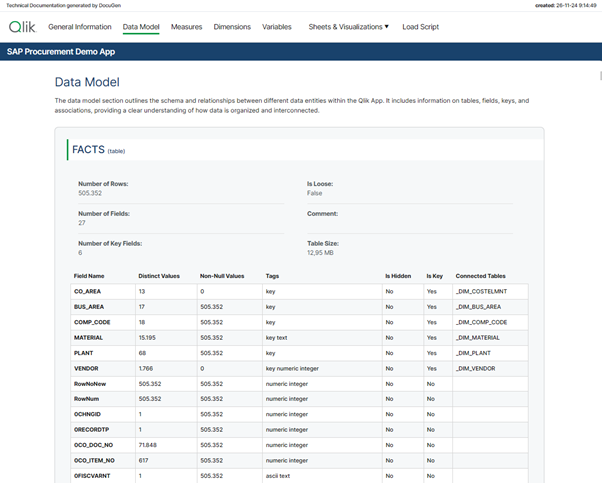
Task: Select the CO_AREA field name cell
Action: point(103,291)
